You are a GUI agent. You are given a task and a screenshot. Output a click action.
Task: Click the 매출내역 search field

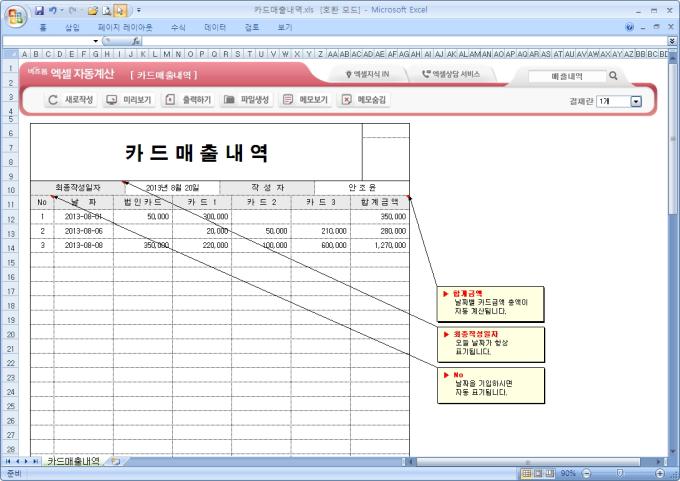(x=567, y=76)
